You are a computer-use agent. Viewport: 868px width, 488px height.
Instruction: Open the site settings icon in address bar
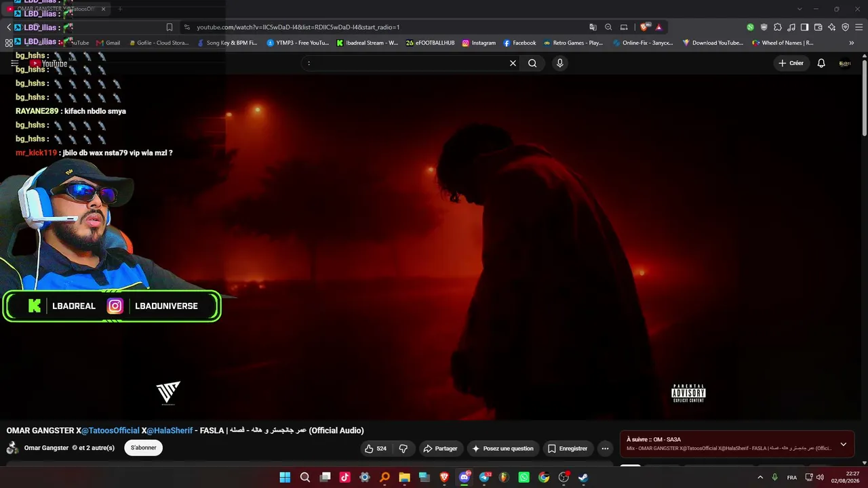tap(186, 27)
